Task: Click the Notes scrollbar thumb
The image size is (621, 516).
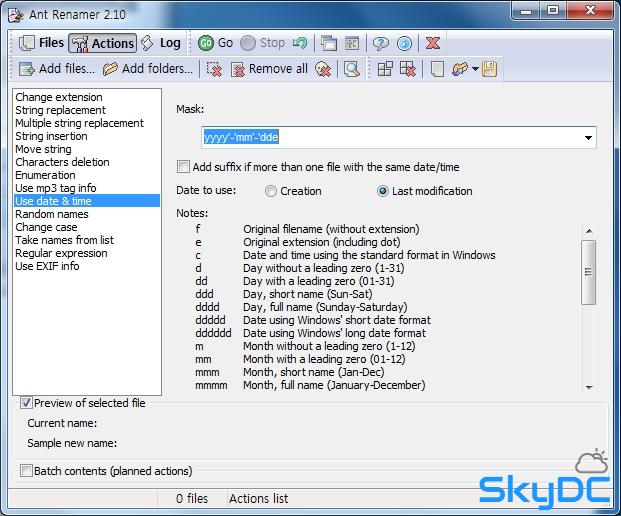Action: (x=589, y=272)
